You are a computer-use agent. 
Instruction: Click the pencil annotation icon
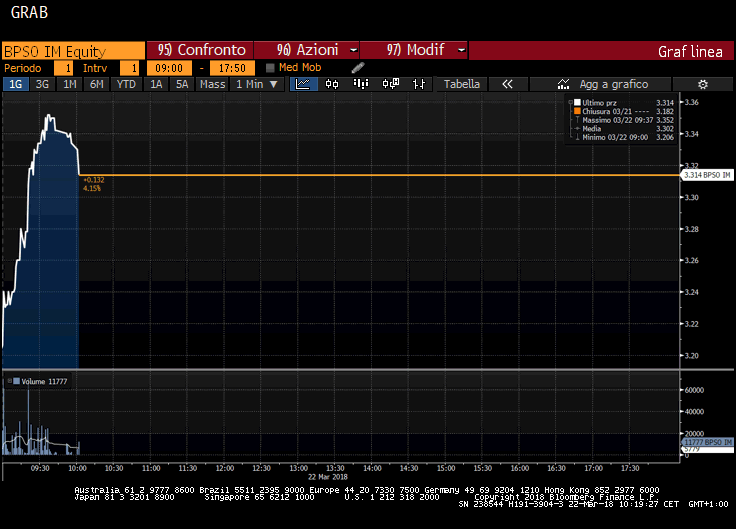[x=358, y=67]
